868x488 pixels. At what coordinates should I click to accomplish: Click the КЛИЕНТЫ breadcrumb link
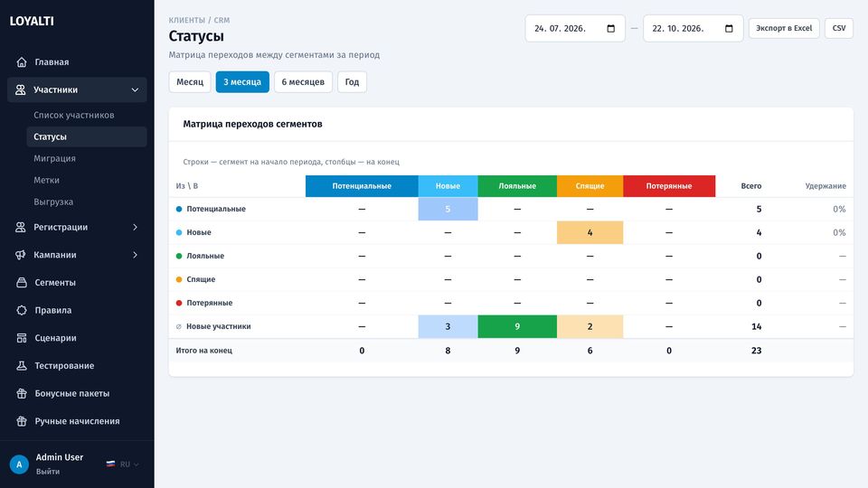[186, 20]
